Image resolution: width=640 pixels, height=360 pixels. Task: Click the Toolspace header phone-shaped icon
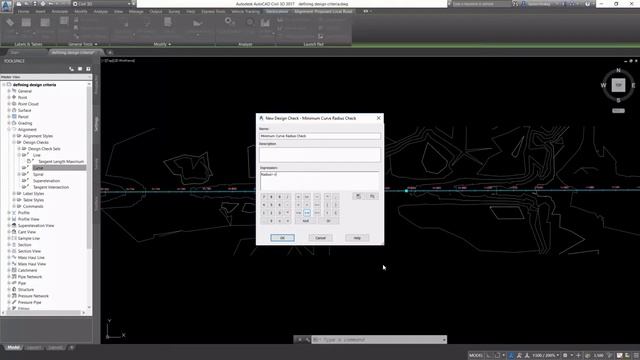click(x=72, y=69)
